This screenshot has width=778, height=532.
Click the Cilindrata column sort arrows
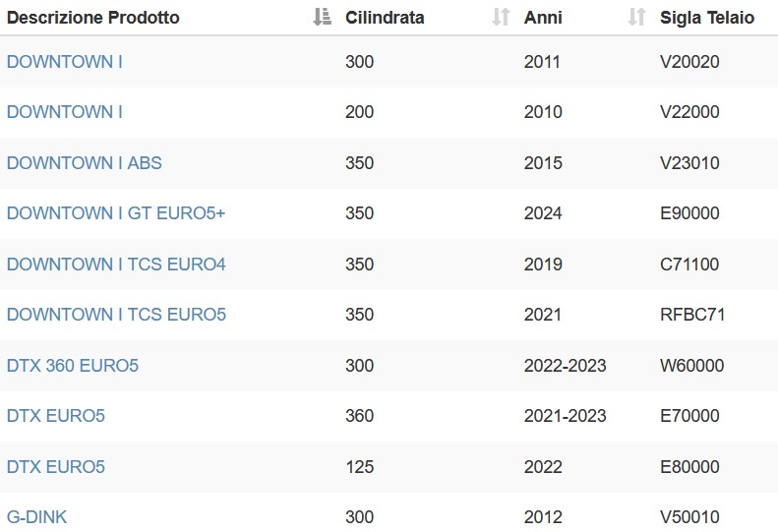[501, 17]
